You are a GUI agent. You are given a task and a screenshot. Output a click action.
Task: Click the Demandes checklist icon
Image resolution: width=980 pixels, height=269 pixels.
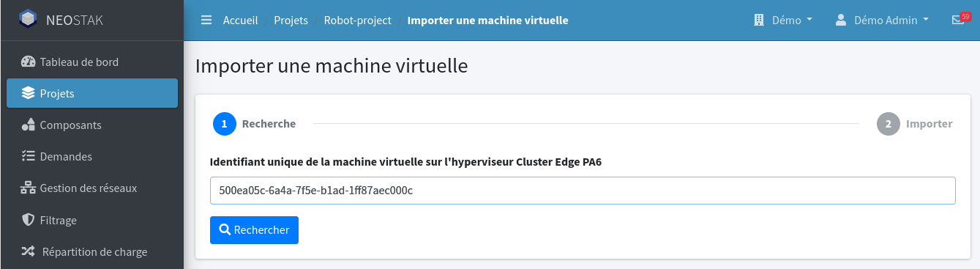click(x=28, y=156)
